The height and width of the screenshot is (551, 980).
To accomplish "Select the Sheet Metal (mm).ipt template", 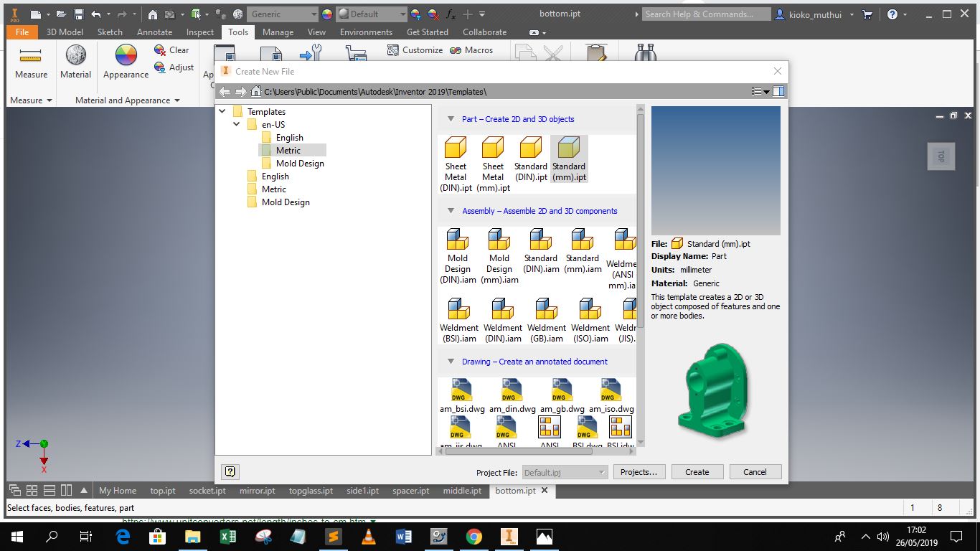I will 493,164.
